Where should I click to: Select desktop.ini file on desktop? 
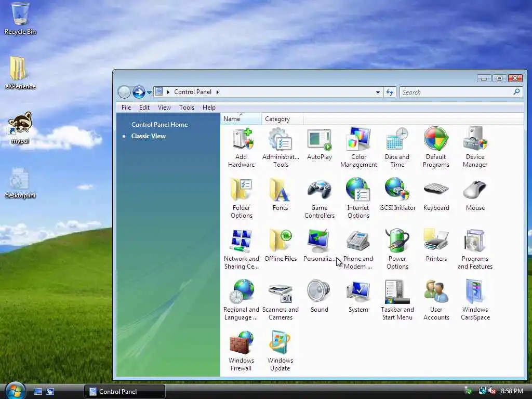20,183
